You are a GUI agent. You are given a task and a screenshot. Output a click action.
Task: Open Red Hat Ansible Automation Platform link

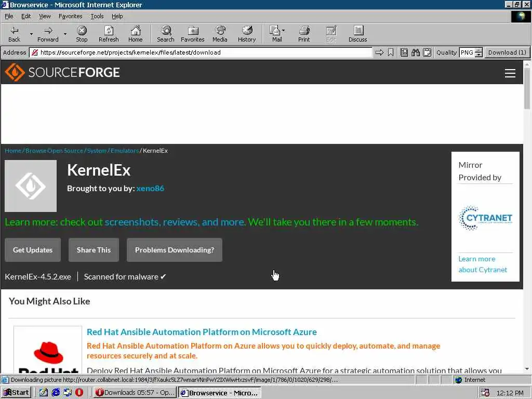pyautogui.click(x=202, y=332)
